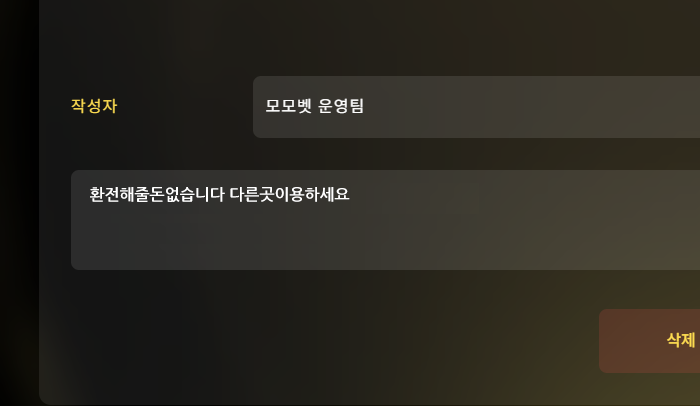Click the yellow 삭제 text label
Image resolution: width=700 pixels, height=406 pixels.
(681, 340)
